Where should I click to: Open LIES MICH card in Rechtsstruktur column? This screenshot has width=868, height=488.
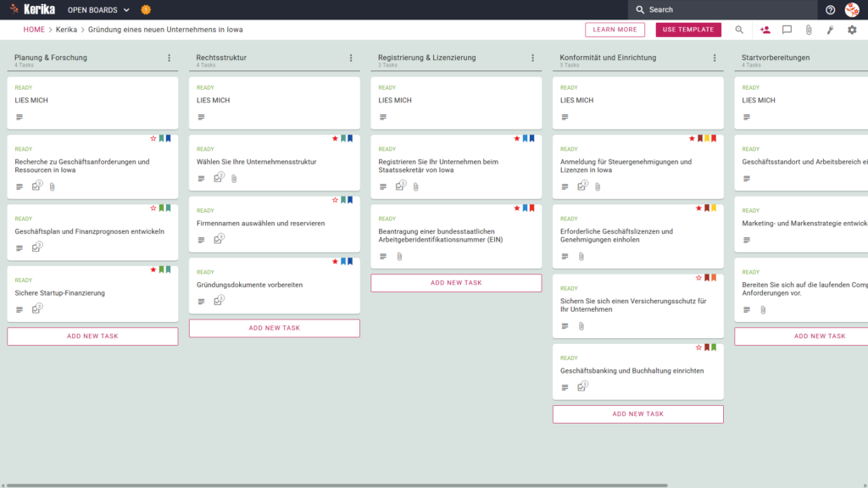point(274,103)
